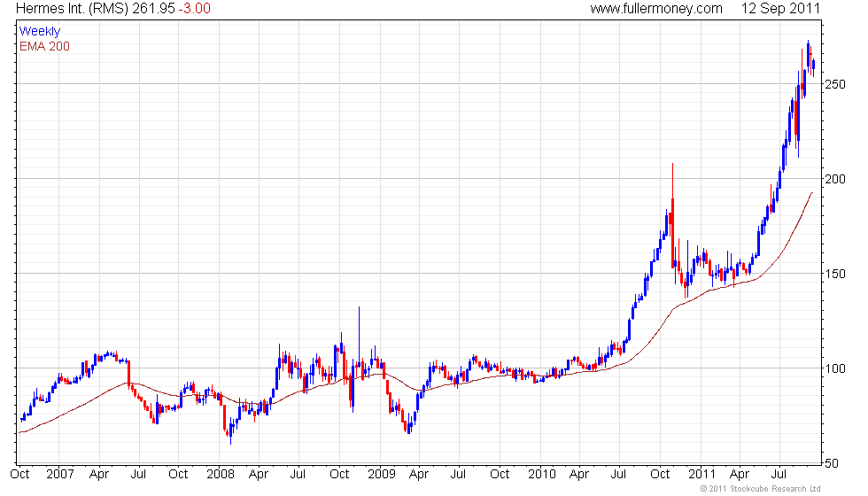Click the candle spike wick near 208
868x496 pixels.
[x=672, y=180]
